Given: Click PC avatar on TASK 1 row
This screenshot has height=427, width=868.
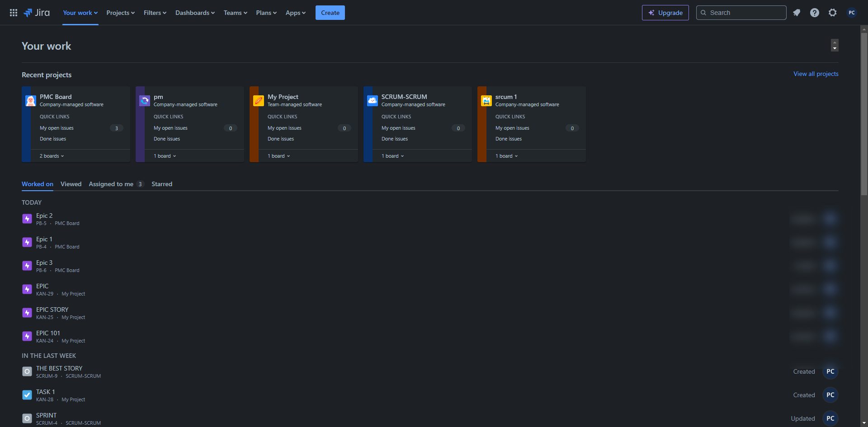Looking at the screenshot, I should pos(830,395).
